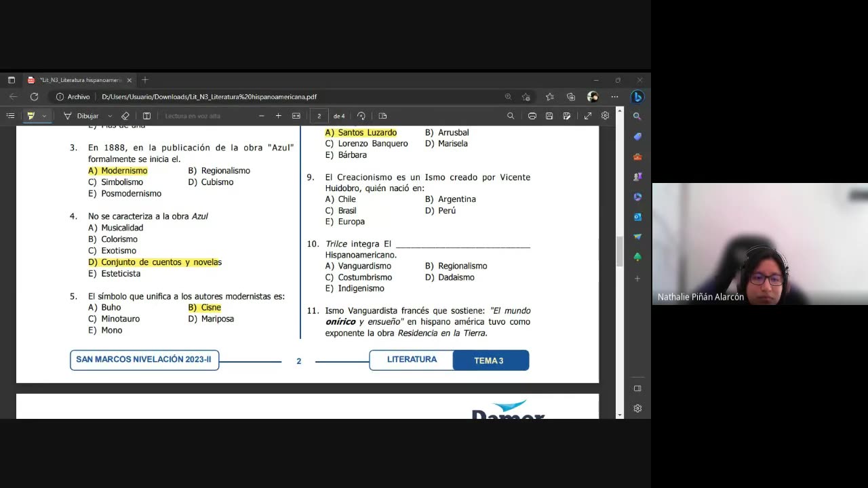This screenshot has height=488, width=868.
Task: Click the address bar file path
Action: 209,97
